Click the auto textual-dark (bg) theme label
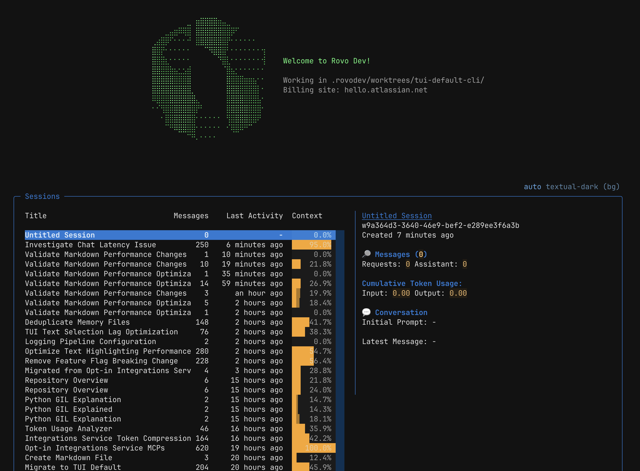 point(571,187)
